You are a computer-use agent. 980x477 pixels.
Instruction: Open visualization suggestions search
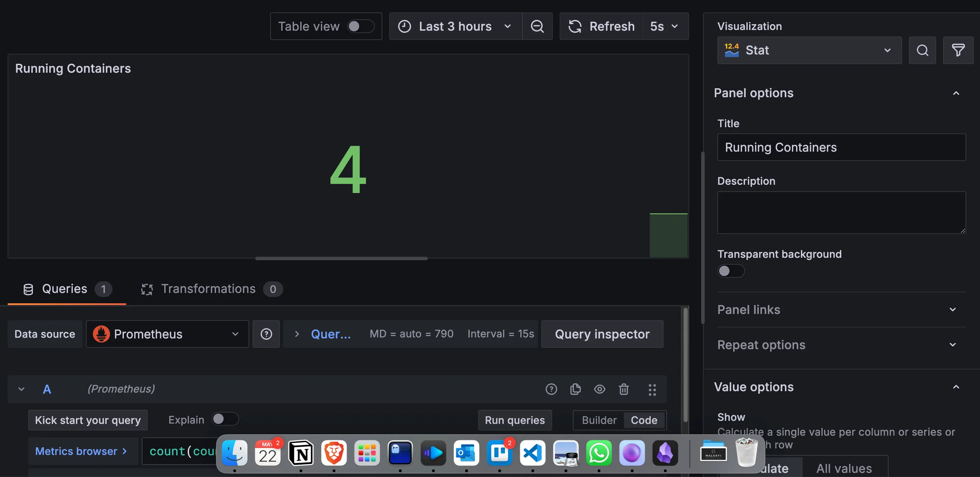click(x=922, y=50)
